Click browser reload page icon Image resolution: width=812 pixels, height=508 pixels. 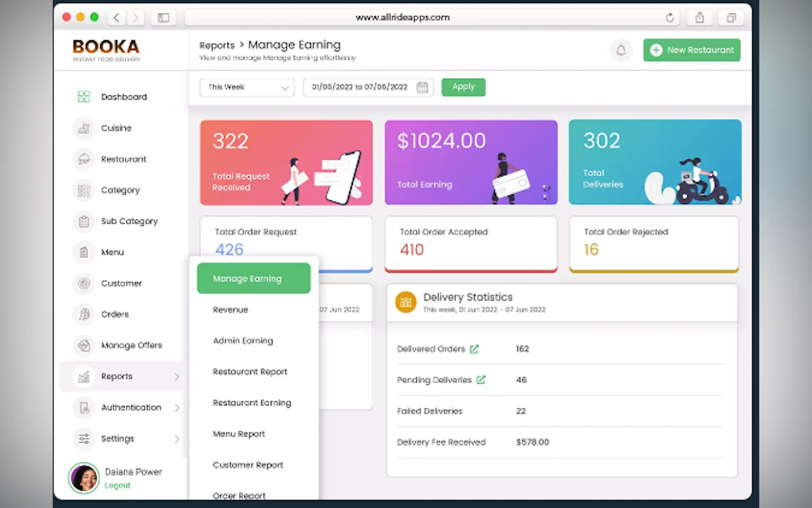[x=670, y=18]
